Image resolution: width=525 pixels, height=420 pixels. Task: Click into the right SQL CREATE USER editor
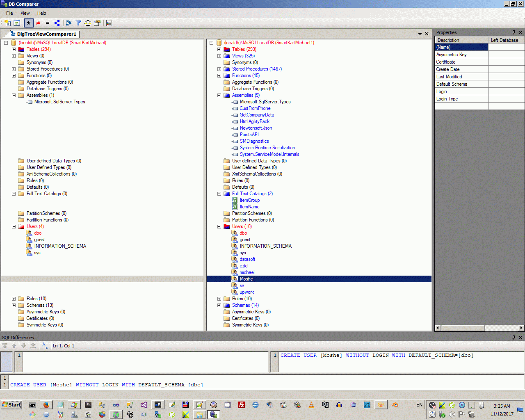click(402, 362)
